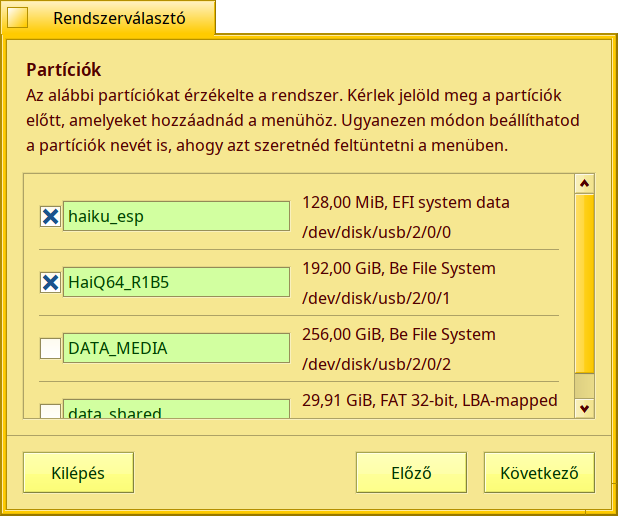Click the /dev/disk/usb/2/0/0 path text
618x516 pixels.
click(377, 232)
